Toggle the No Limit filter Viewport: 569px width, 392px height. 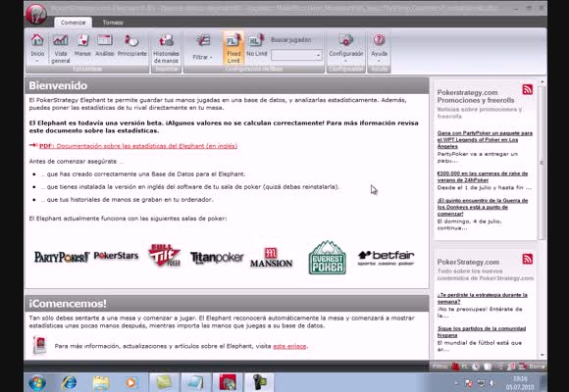257,46
